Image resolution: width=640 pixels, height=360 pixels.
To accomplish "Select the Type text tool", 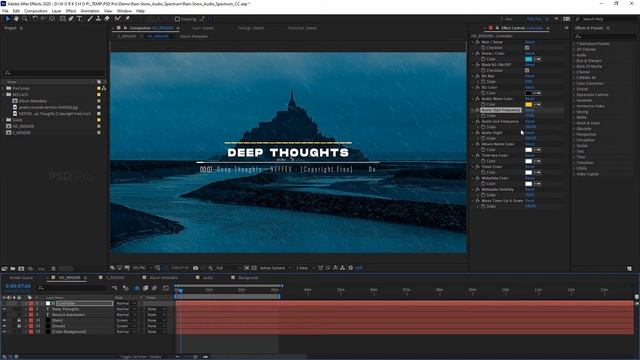I will pyautogui.click(x=80, y=19).
